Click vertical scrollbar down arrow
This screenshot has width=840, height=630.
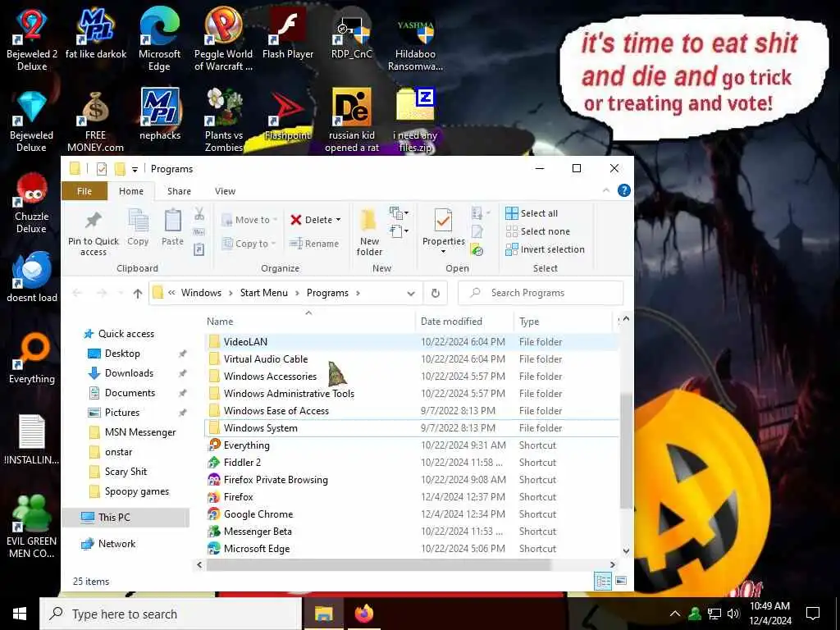(x=626, y=550)
